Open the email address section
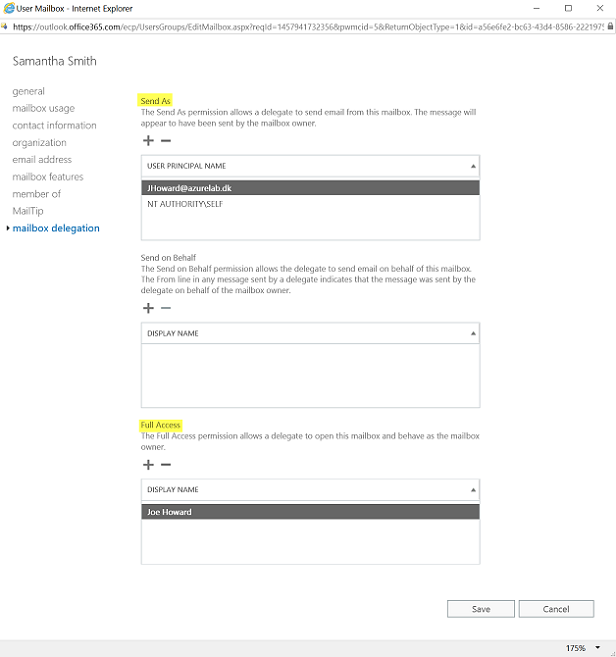This screenshot has height=657, width=616. click(42, 160)
